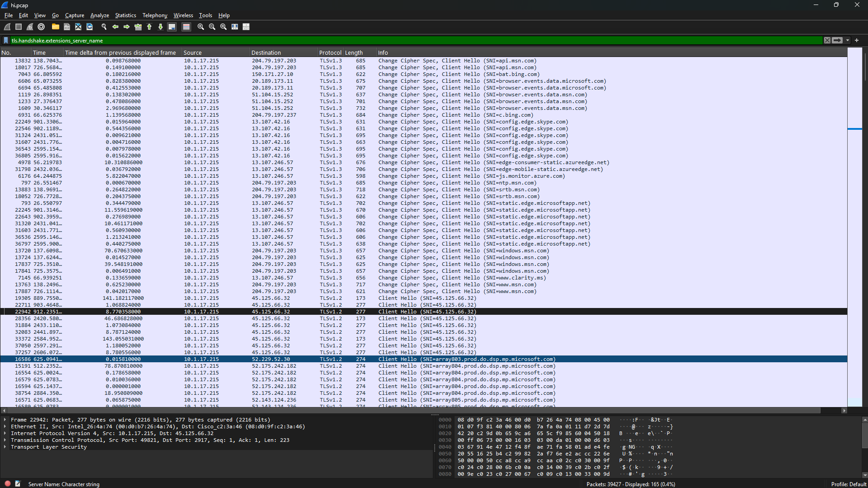Open the recent display filters dropdown
The height and width of the screenshot is (488, 868).
click(x=848, y=40)
